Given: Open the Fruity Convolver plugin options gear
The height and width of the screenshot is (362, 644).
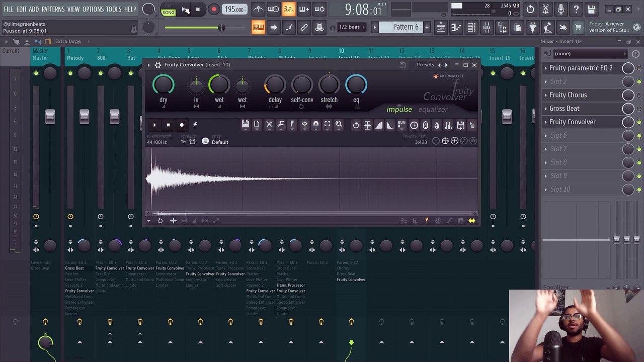Looking at the screenshot, I should [x=158, y=65].
